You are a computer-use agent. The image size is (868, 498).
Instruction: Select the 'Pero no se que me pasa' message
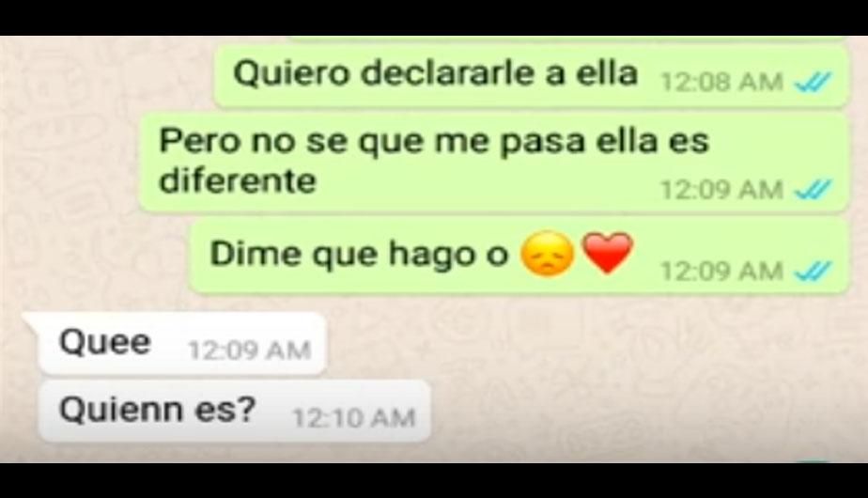(x=494, y=163)
